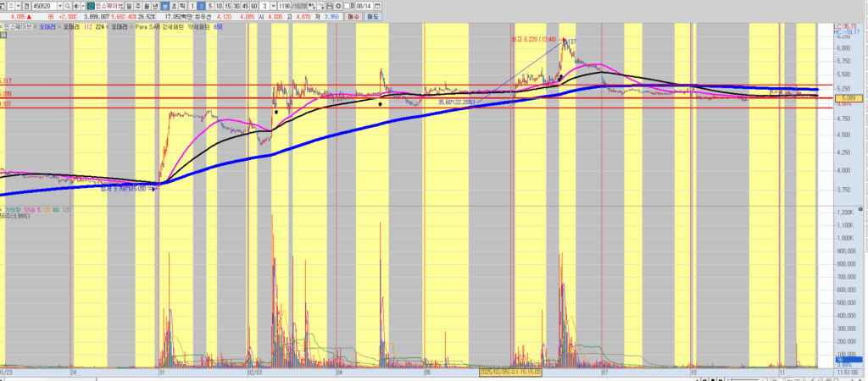868x381 pixels.
Task: Click the stop playback button in bottom toolbar
Action: tap(713, 379)
